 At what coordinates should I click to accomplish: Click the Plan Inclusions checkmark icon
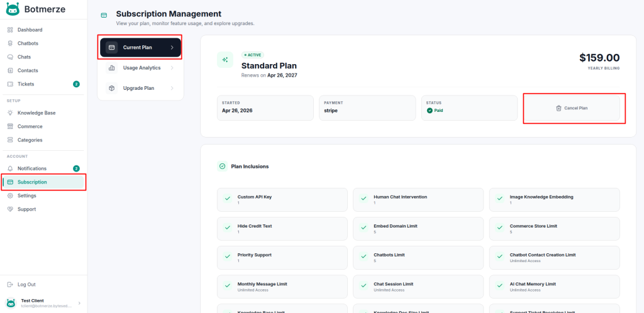[222, 167]
